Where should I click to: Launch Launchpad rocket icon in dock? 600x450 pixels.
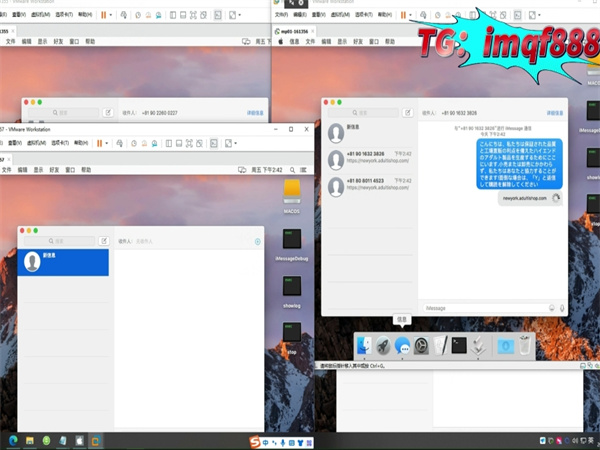coord(384,346)
